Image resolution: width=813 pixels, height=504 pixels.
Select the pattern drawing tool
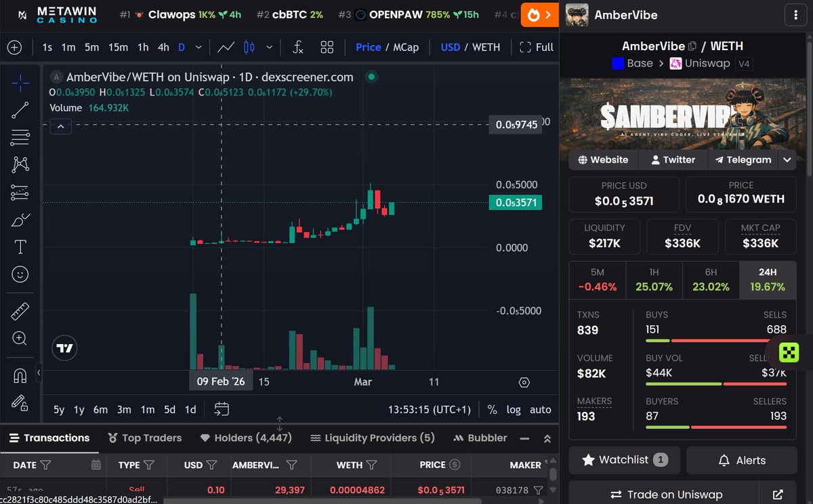coord(20,165)
